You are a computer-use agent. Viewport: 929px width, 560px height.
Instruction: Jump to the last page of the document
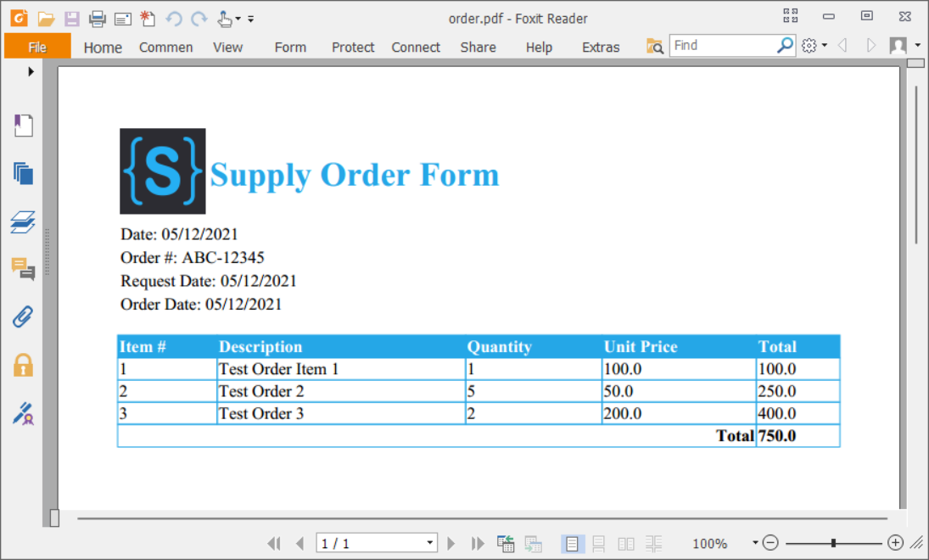(477, 543)
